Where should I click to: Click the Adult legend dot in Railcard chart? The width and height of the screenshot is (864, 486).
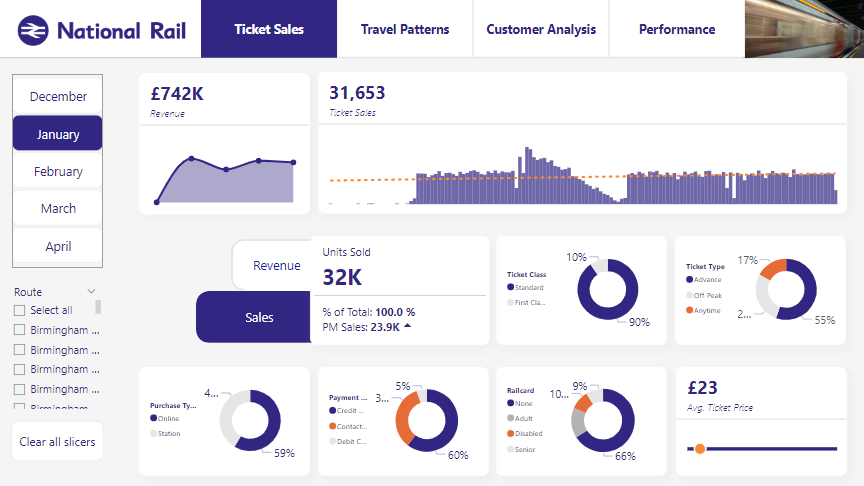pos(511,418)
